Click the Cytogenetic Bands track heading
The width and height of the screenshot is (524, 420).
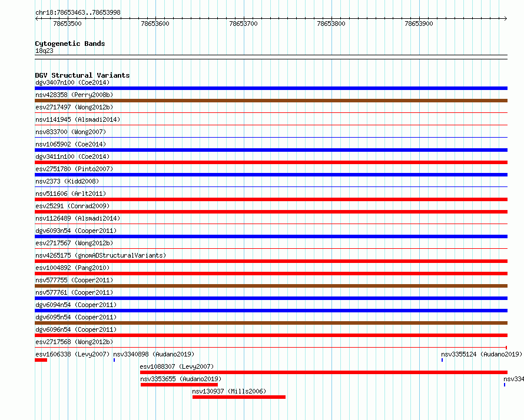point(70,44)
